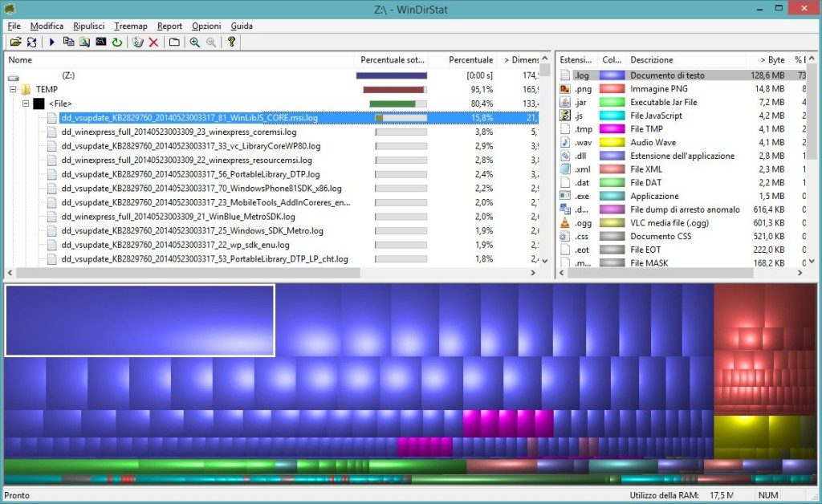Click the Zoom In magnifier icon
822x504 pixels.
click(x=194, y=42)
